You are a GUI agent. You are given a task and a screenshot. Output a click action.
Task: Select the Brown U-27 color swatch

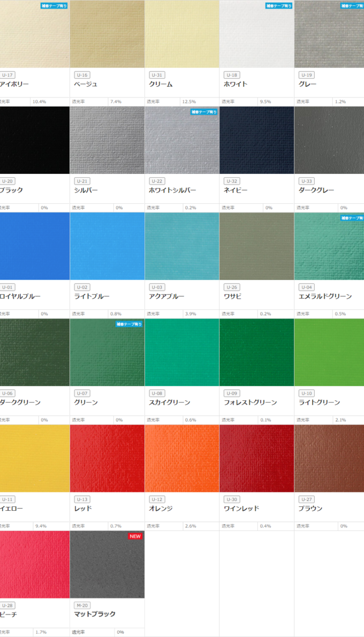329,458
